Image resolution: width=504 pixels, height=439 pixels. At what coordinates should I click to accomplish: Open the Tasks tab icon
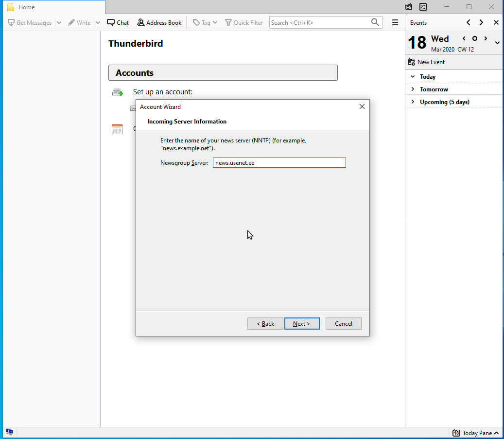click(423, 7)
